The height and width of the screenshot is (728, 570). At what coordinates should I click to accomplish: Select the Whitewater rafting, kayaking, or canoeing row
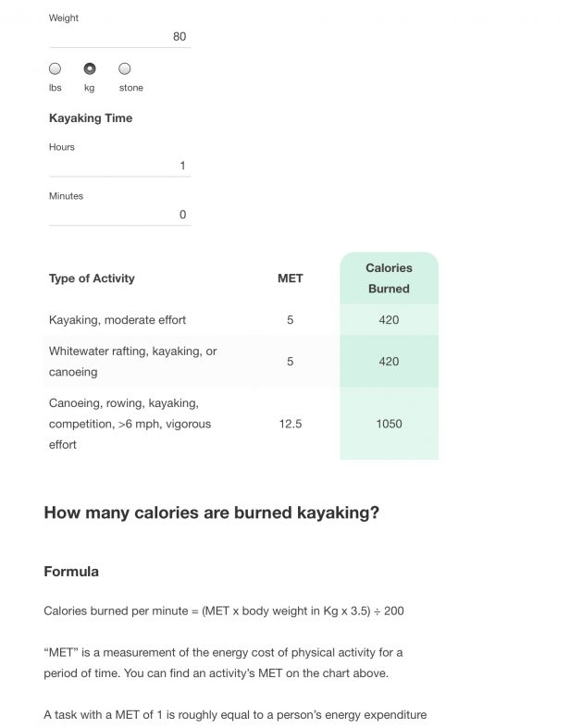[242, 361]
